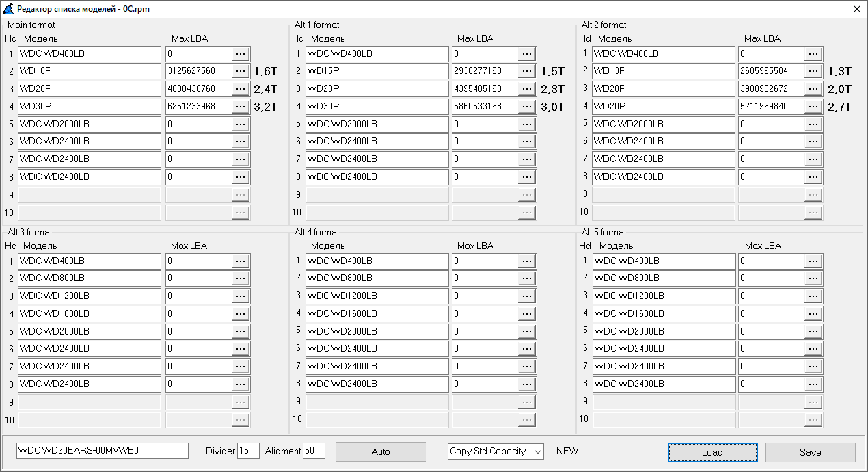Image resolution: width=868 pixels, height=472 pixels.
Task: Select Alt 1 format WDC WD400LB model field
Action: pyautogui.click(x=377, y=53)
